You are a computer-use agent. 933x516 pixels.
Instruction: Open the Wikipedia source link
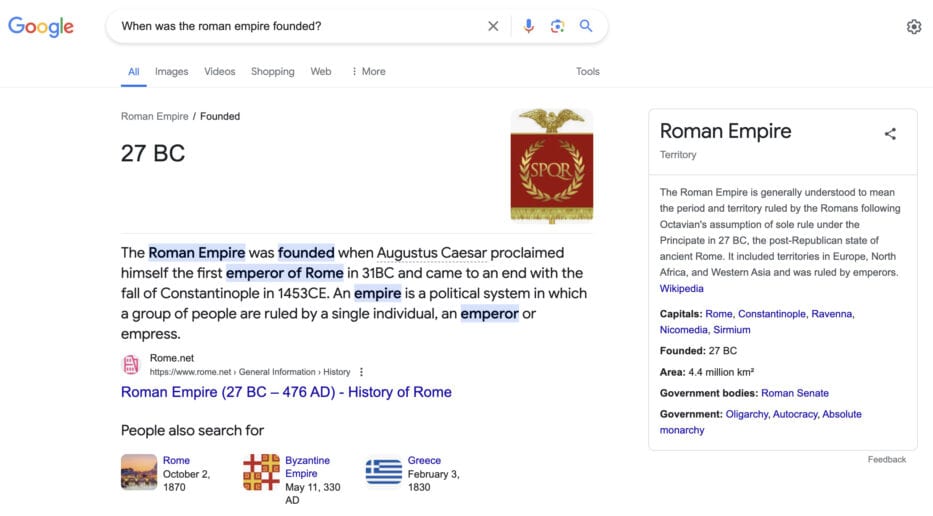(x=681, y=289)
